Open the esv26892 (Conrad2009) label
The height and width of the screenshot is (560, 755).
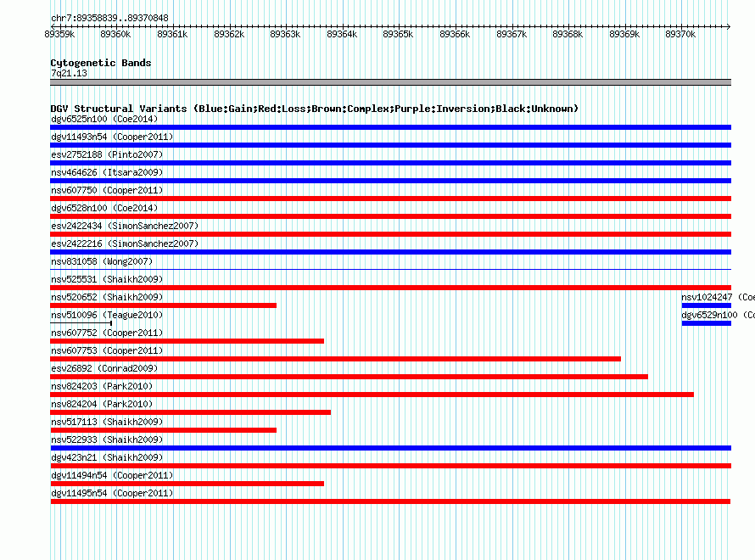[x=104, y=368]
